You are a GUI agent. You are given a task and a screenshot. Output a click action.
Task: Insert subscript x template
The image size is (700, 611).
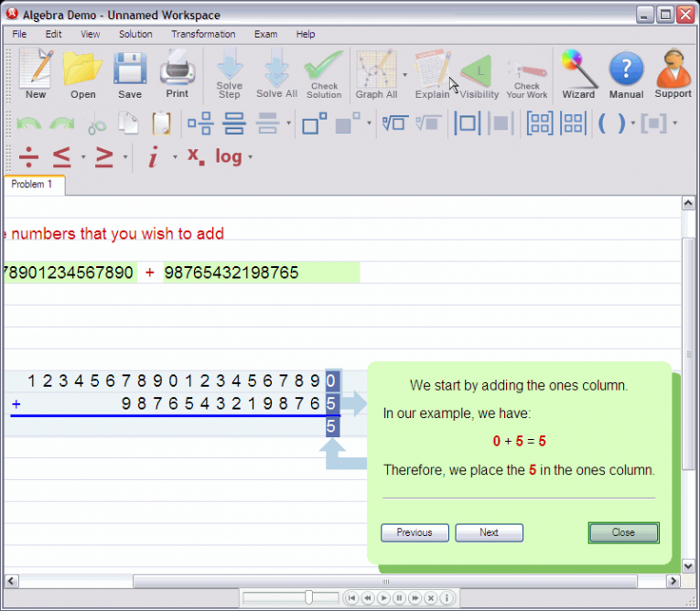pos(196,156)
